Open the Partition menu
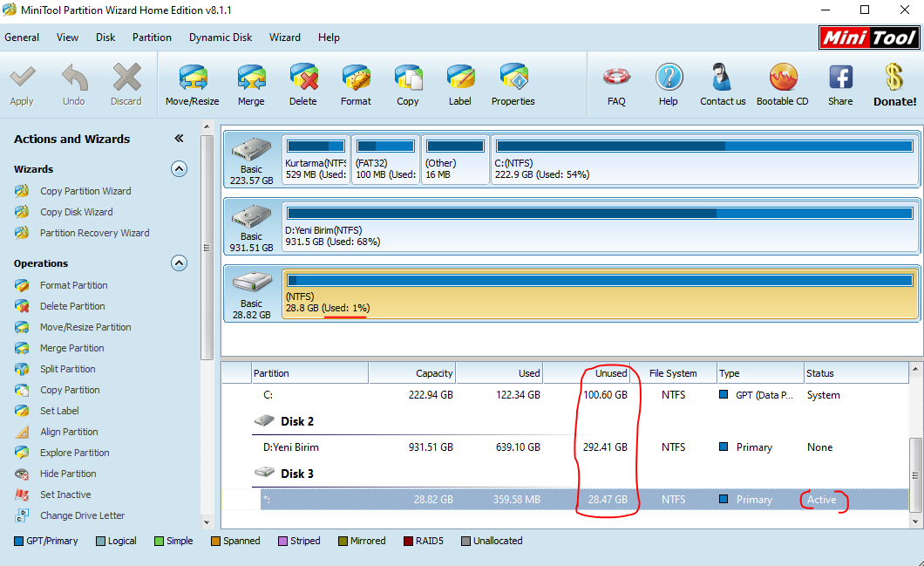Viewport: 924px width, 566px height. [x=152, y=38]
